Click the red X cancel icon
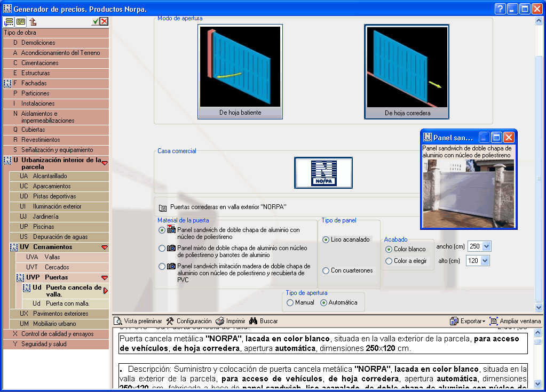The image size is (546, 392). point(104,21)
